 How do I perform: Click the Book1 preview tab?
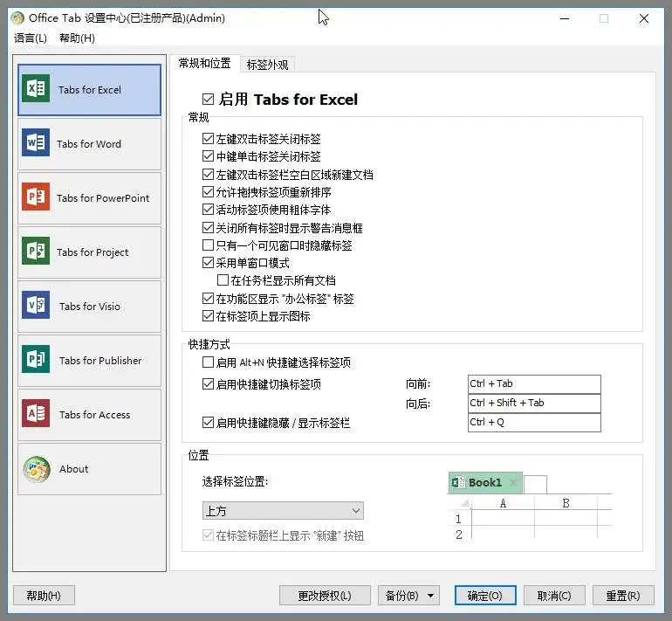(x=484, y=483)
